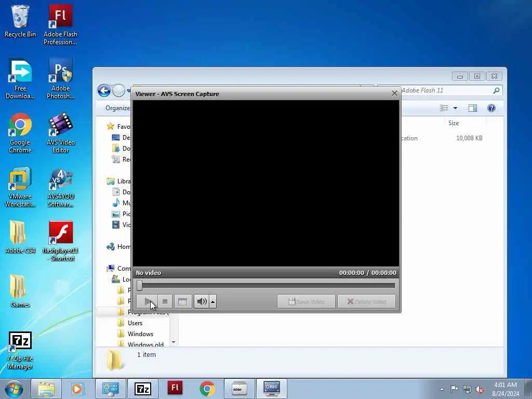The width and height of the screenshot is (532, 399).
Task: Select Adobe CS4 folder on desktop
Action: tap(20, 237)
